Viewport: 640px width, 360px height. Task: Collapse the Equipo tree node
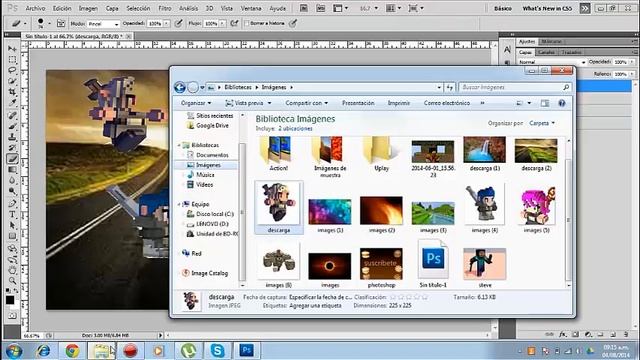coord(179,204)
